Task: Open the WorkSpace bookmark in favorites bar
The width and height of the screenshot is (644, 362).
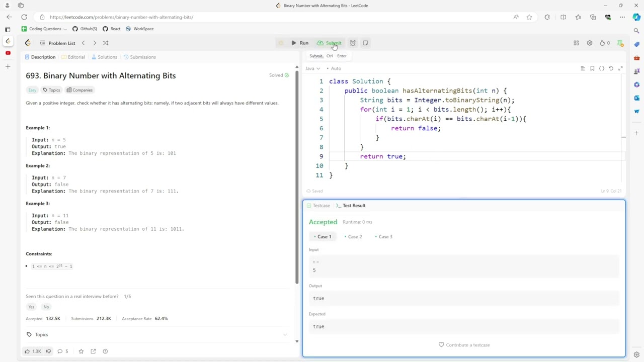Action: tap(139, 29)
